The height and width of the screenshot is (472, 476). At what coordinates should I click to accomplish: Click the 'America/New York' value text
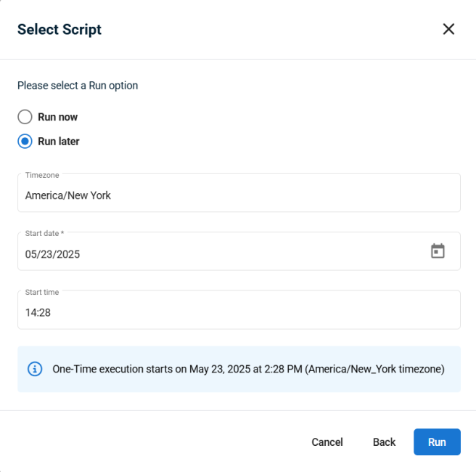click(68, 195)
